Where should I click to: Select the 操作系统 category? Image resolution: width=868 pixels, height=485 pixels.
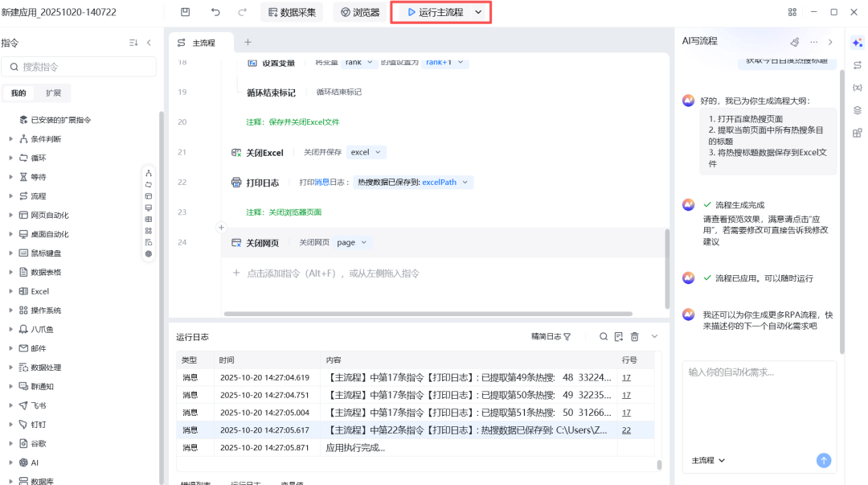[x=39, y=310]
